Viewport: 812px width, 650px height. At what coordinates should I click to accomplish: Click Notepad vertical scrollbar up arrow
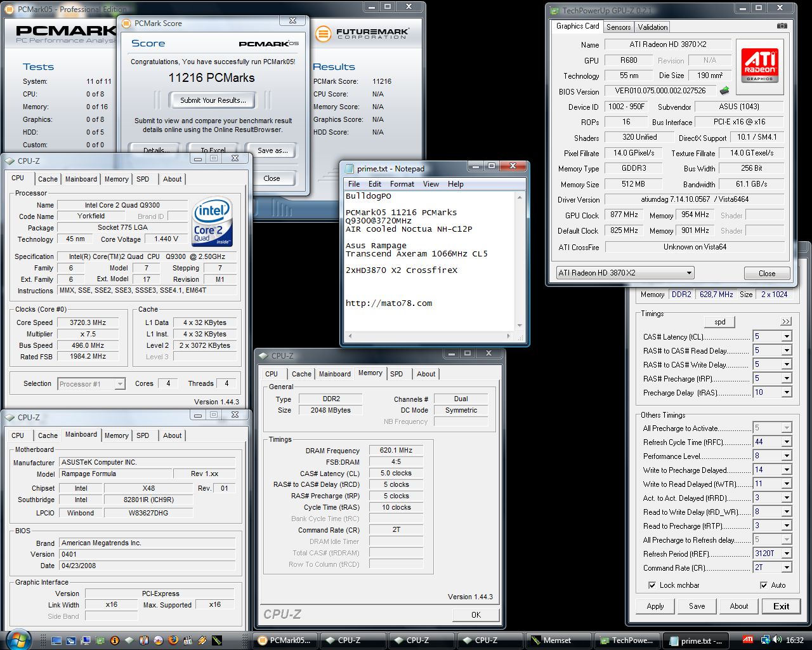[520, 197]
